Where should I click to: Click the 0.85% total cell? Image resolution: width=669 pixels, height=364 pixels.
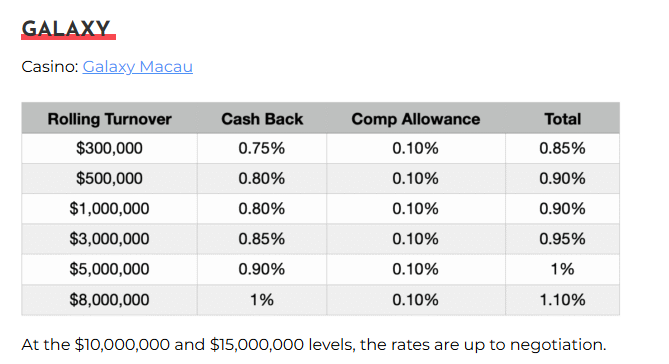coord(562,148)
